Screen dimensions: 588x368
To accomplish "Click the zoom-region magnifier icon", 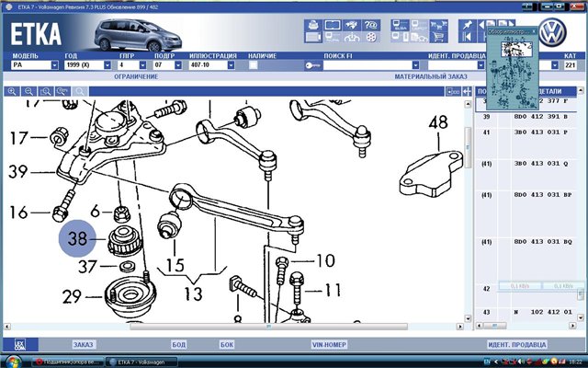I will 46,91.
